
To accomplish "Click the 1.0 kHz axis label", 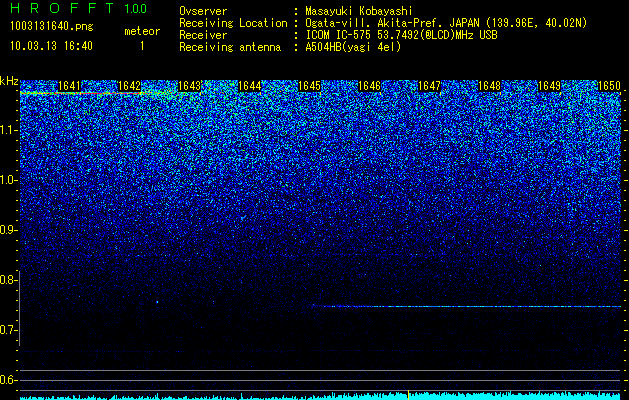I will click(x=9, y=180).
